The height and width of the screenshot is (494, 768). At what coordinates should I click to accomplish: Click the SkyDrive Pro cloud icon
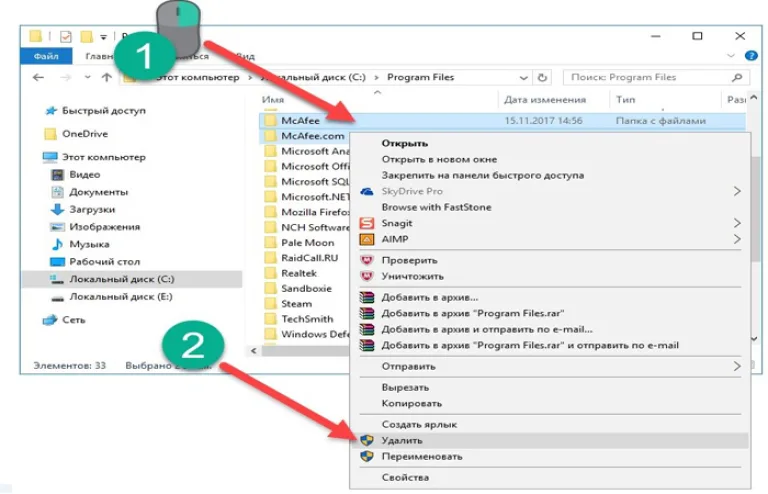click(367, 191)
